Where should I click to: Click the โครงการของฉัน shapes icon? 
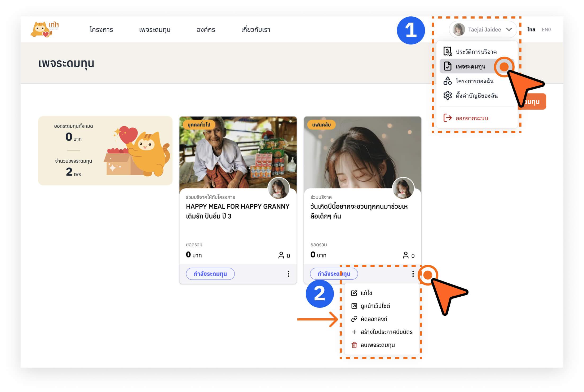tap(447, 81)
